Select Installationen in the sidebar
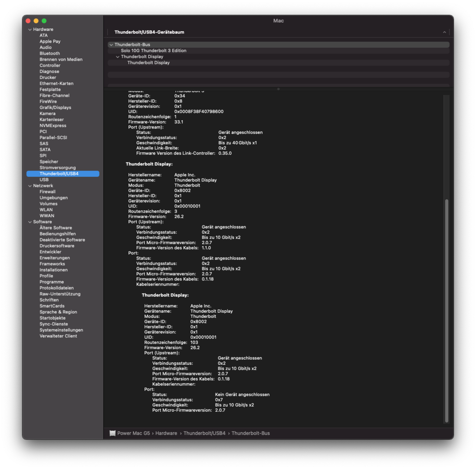The height and width of the screenshot is (469, 476). point(53,270)
